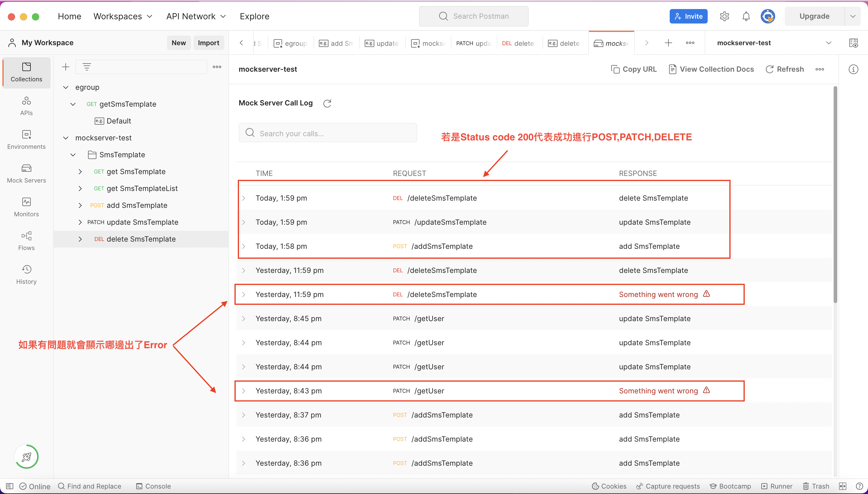The image size is (868, 494).
Task: Select the Monitors sidebar icon
Action: tap(26, 206)
